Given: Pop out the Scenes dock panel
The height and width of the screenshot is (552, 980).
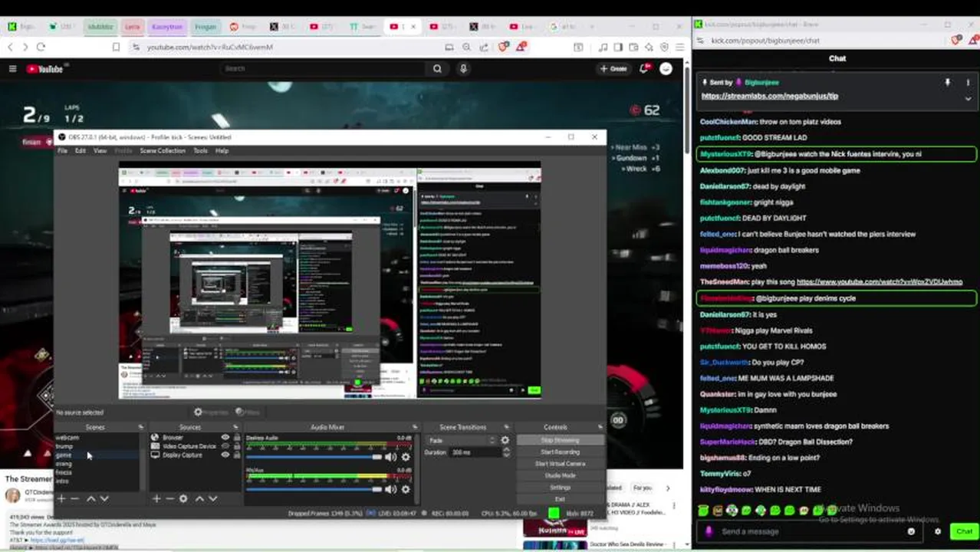Looking at the screenshot, I should (x=140, y=427).
